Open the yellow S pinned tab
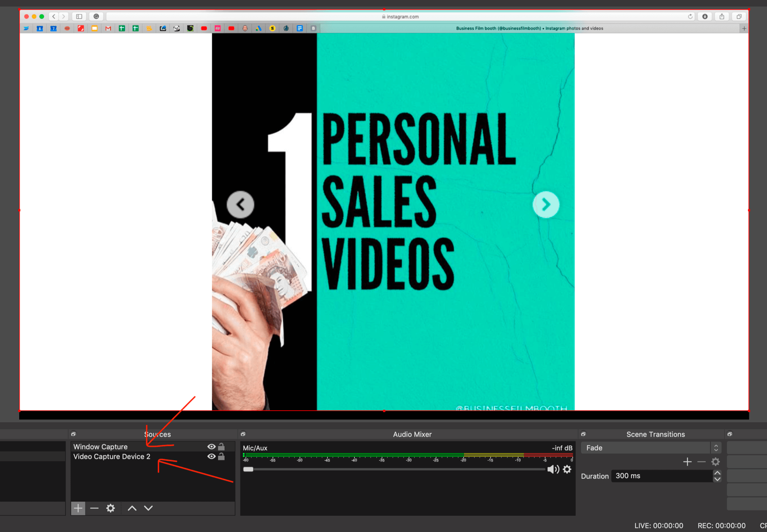The height and width of the screenshot is (532, 767). (272, 28)
